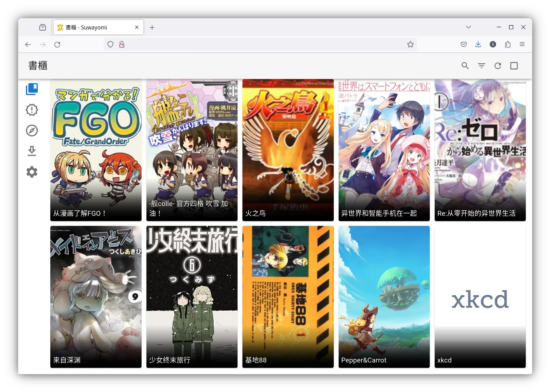Expand the browser tab list chevron

(468, 27)
